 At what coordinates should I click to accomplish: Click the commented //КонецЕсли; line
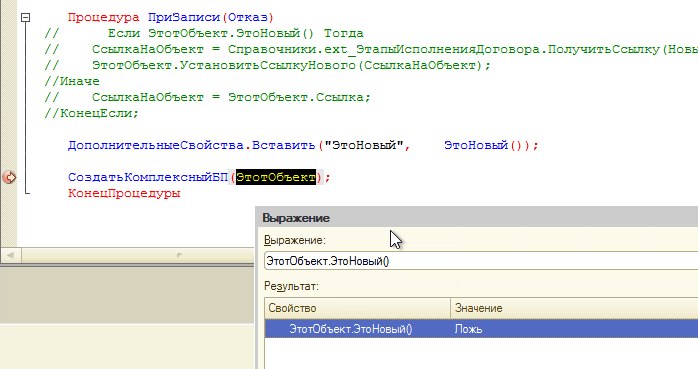click(92, 114)
